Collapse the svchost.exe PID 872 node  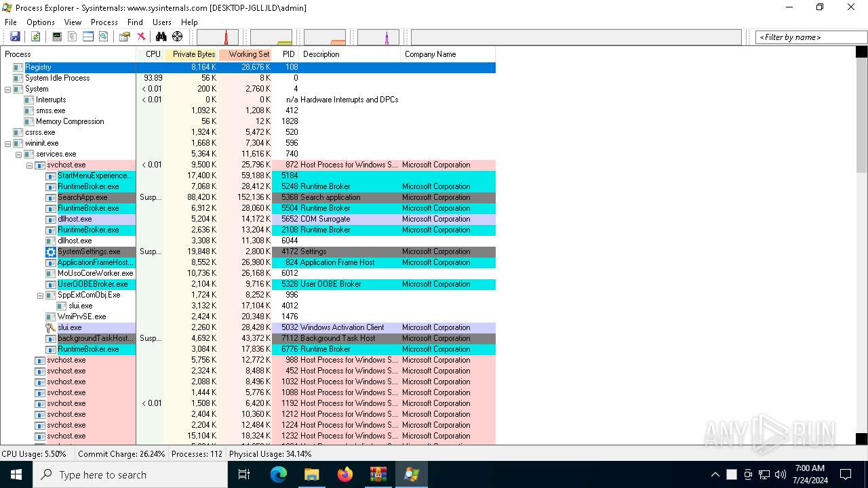point(29,165)
